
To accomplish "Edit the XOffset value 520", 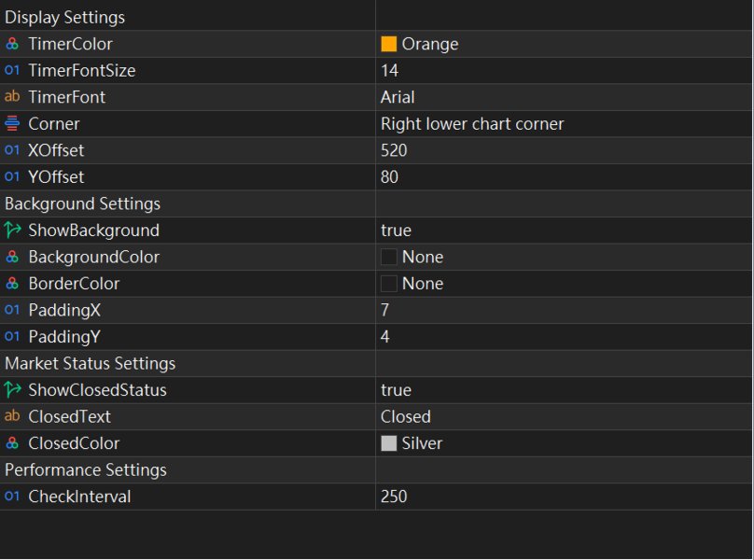I will pos(563,150).
